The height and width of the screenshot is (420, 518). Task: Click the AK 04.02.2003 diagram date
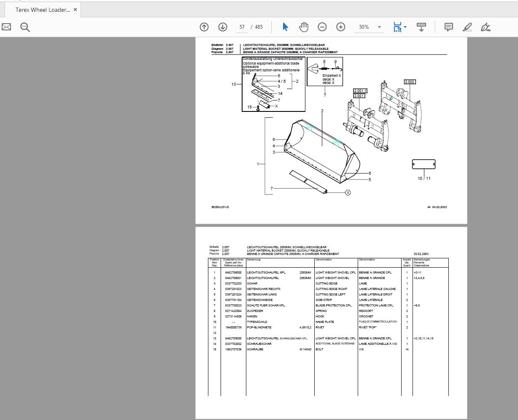(x=437, y=207)
